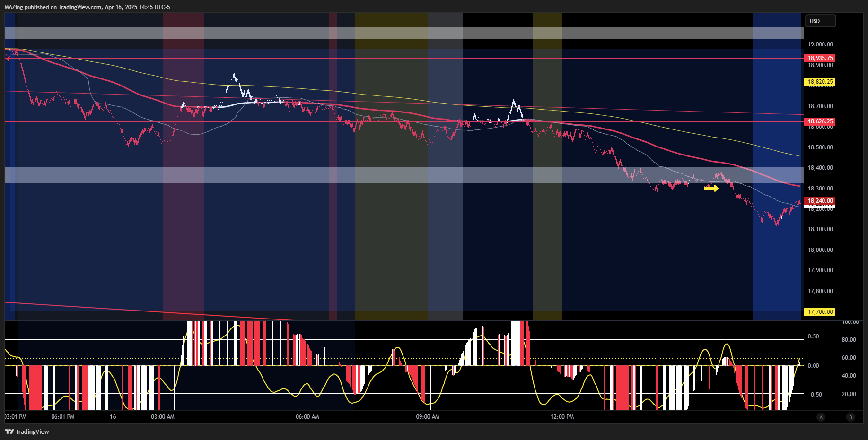
Task: Click the 06:01 PM time axis label
Action: (63, 417)
